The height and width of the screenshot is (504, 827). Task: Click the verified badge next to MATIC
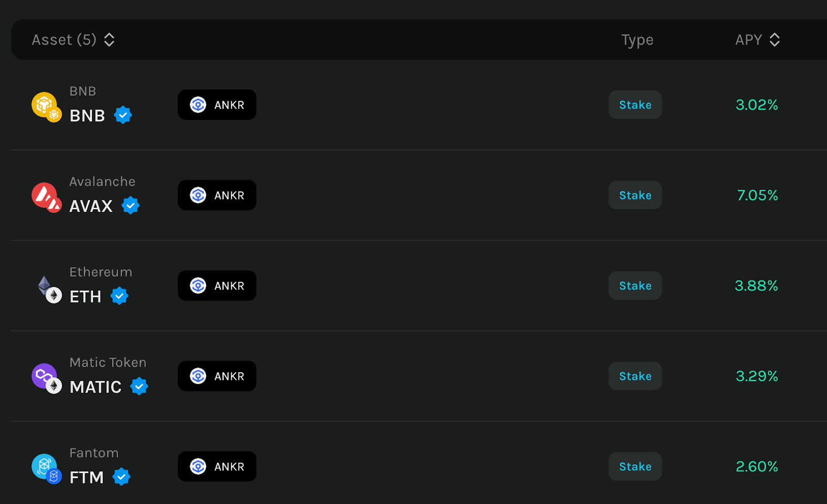point(139,386)
